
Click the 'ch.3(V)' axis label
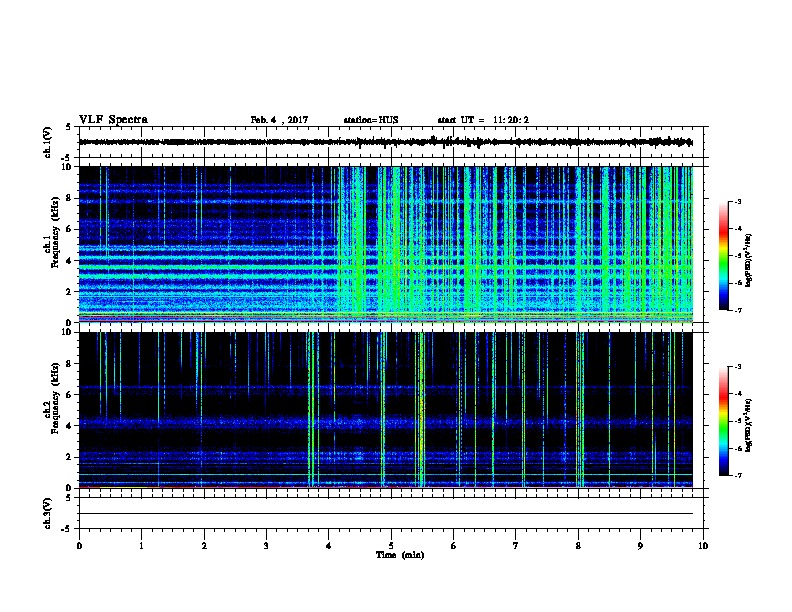coord(48,513)
